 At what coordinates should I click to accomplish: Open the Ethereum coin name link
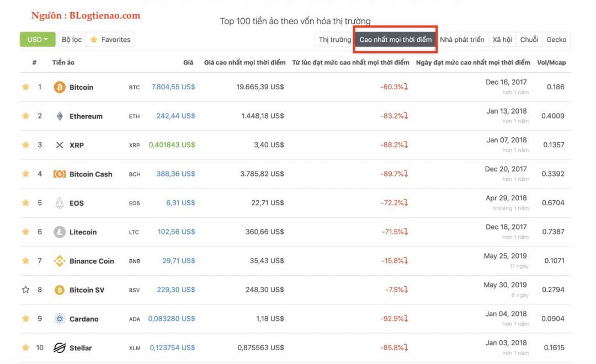[86, 116]
